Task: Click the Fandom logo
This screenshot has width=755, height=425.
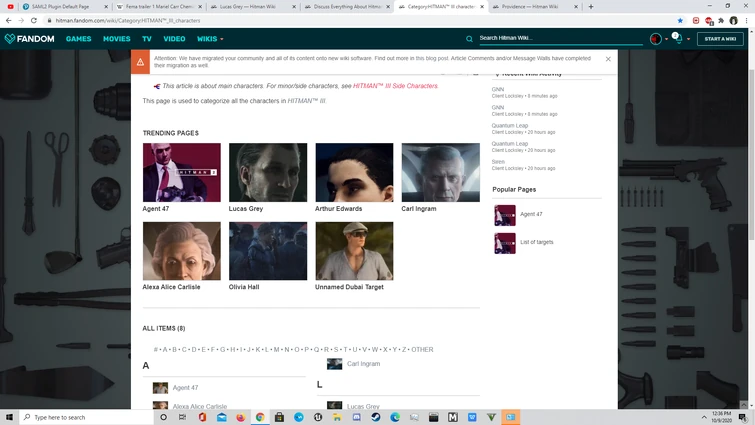Action: point(29,39)
